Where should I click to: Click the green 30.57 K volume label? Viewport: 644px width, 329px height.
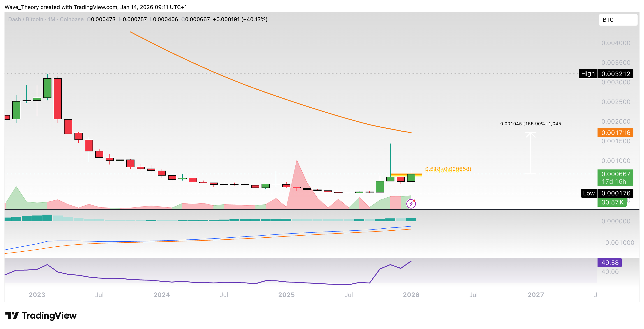[x=612, y=202]
